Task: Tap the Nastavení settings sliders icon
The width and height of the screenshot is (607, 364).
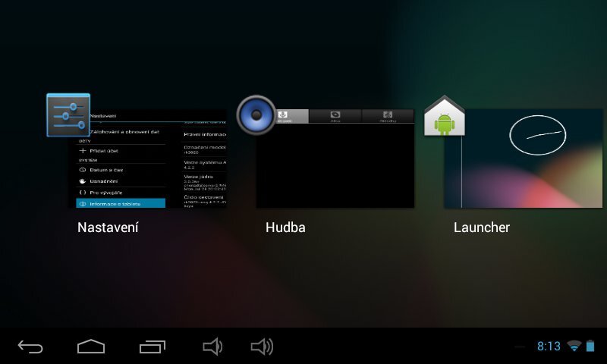Action: (68, 115)
